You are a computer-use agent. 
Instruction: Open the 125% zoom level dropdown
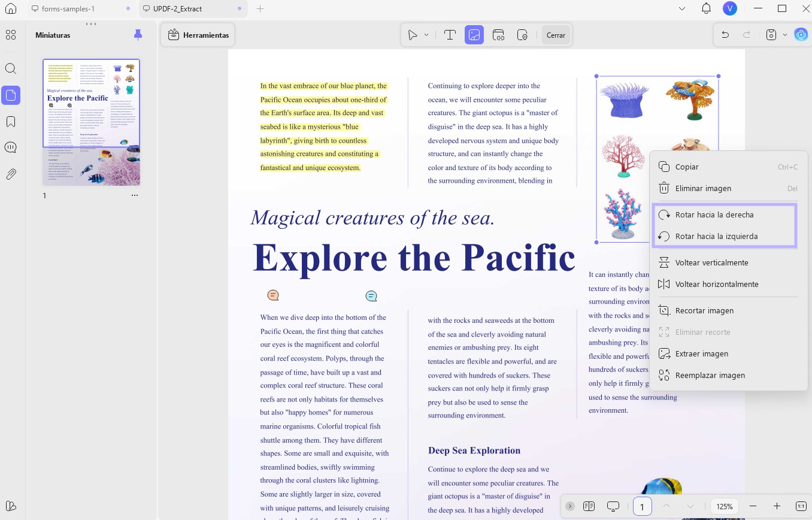click(725, 506)
